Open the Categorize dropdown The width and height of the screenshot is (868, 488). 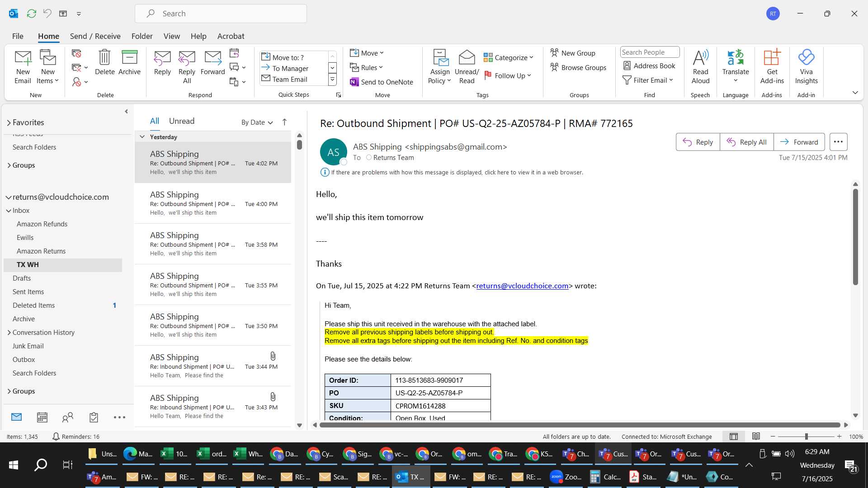pyautogui.click(x=508, y=57)
